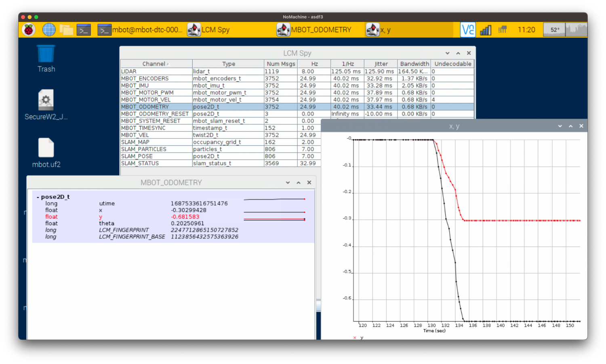Select the MBOT_IMU channel row
This screenshot has width=606, height=364.
click(x=297, y=86)
